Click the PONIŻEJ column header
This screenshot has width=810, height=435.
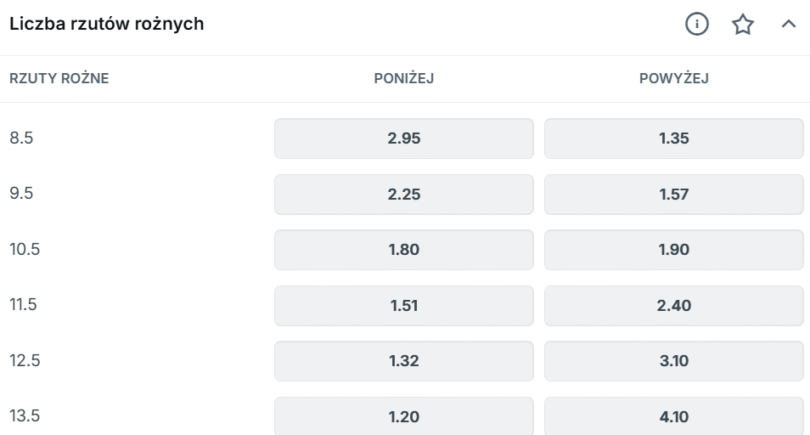tap(404, 78)
